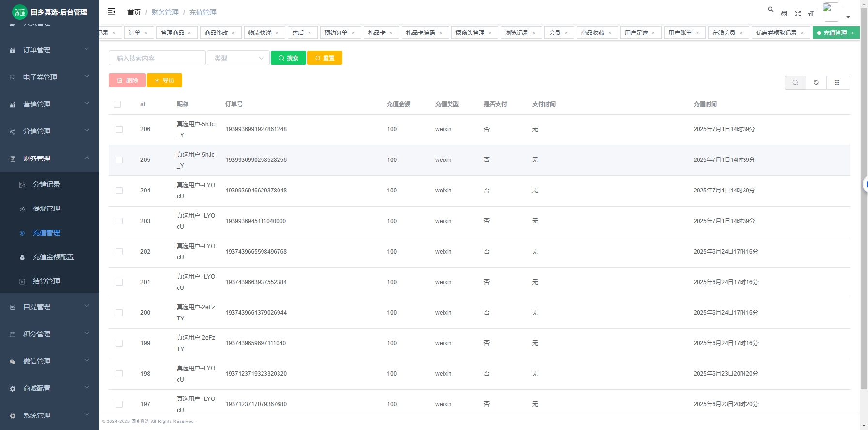Open the 类型 dropdown selector

click(x=238, y=58)
